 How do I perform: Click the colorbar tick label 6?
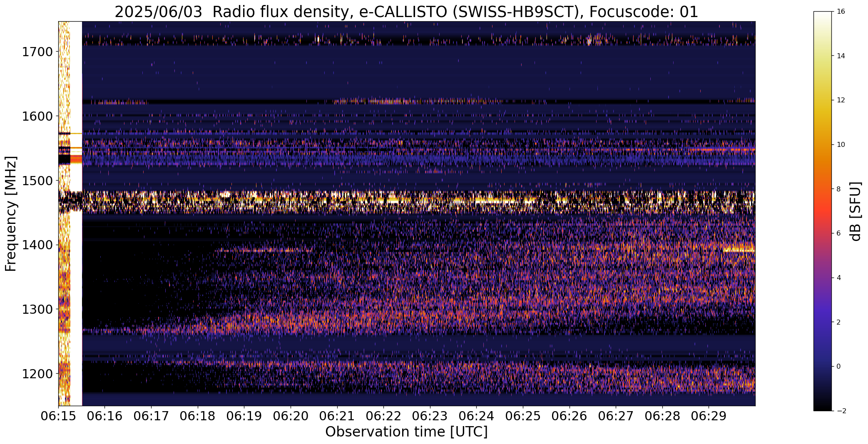coord(838,233)
